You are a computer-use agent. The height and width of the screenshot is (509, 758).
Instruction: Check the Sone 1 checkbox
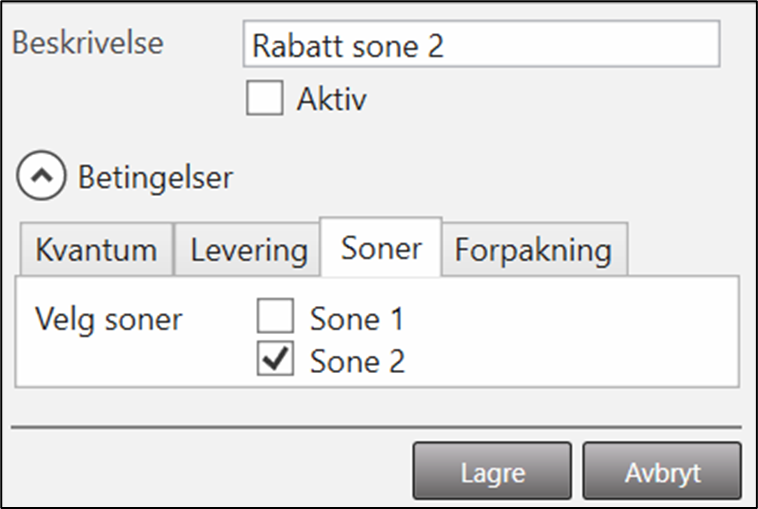point(276,319)
